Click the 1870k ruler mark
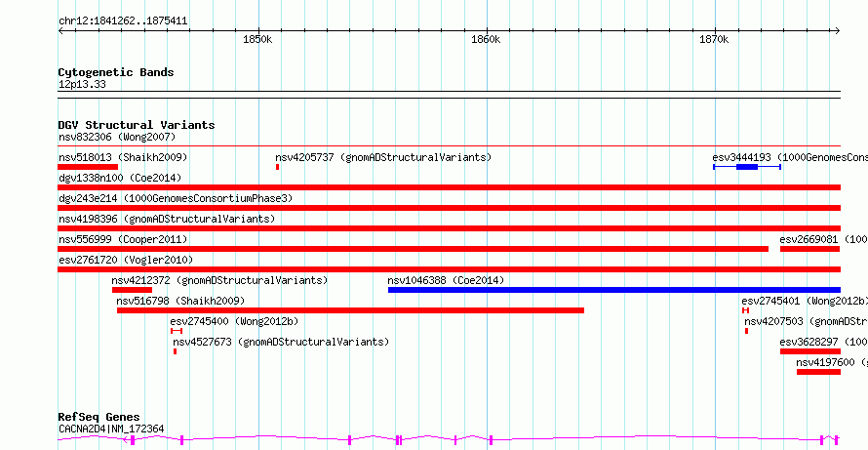Screen dimensions: 868x450 pos(714,40)
